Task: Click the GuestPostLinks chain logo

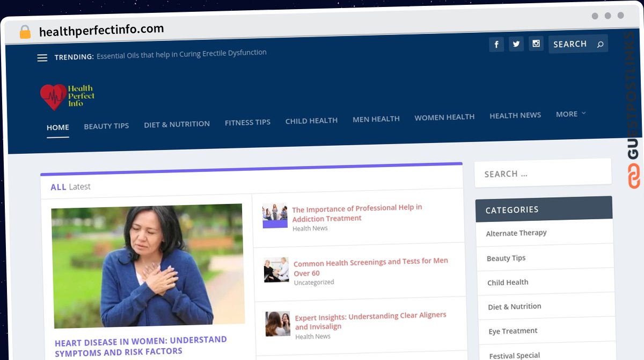Action: [x=634, y=176]
